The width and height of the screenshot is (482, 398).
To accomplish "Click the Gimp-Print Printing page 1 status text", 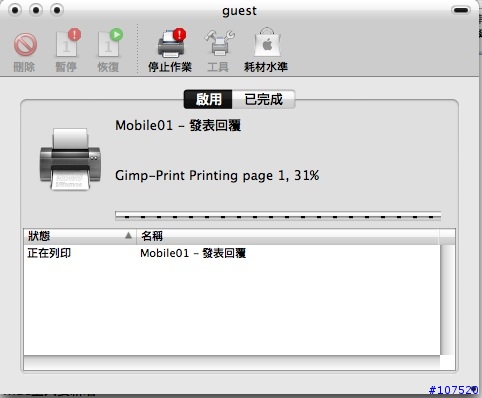I will (217, 175).
